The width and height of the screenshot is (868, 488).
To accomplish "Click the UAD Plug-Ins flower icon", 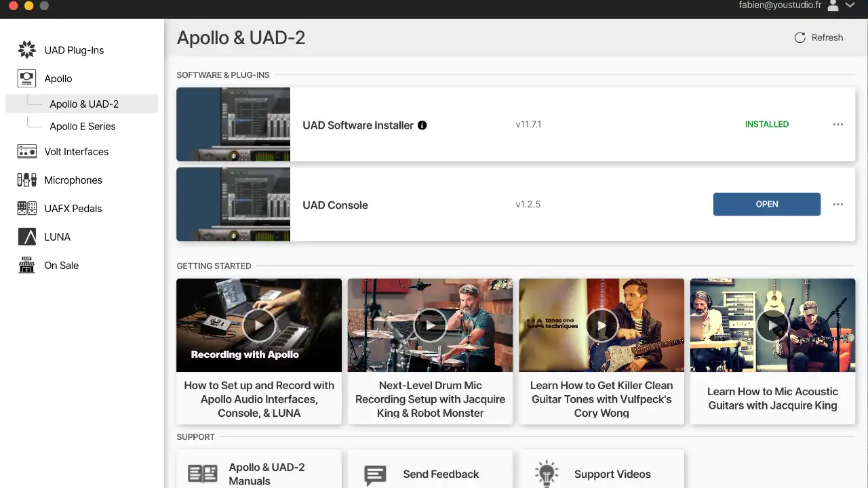I will tap(26, 49).
